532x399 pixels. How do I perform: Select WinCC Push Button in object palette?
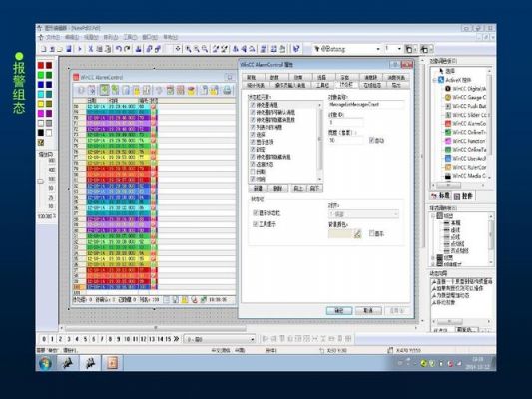(465, 106)
